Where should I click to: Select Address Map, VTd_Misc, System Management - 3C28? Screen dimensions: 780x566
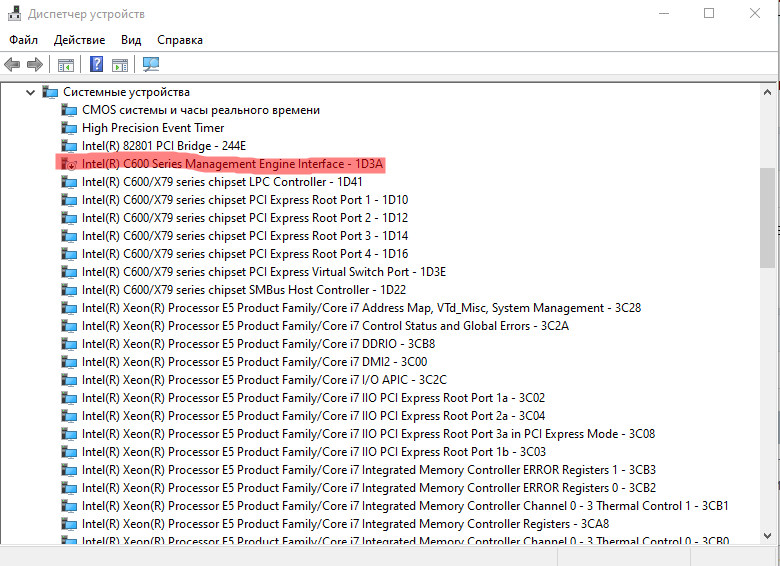click(361, 308)
